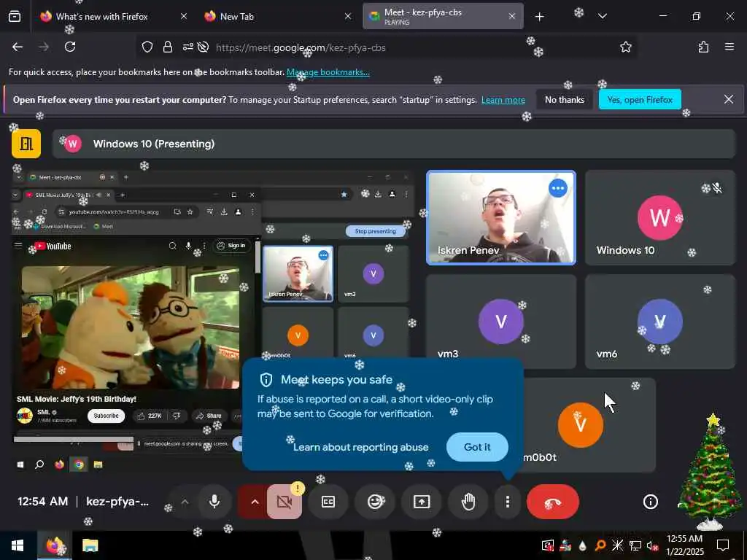The image size is (747, 560).
Task: Turn on the blocked camera button
Action: (x=284, y=502)
